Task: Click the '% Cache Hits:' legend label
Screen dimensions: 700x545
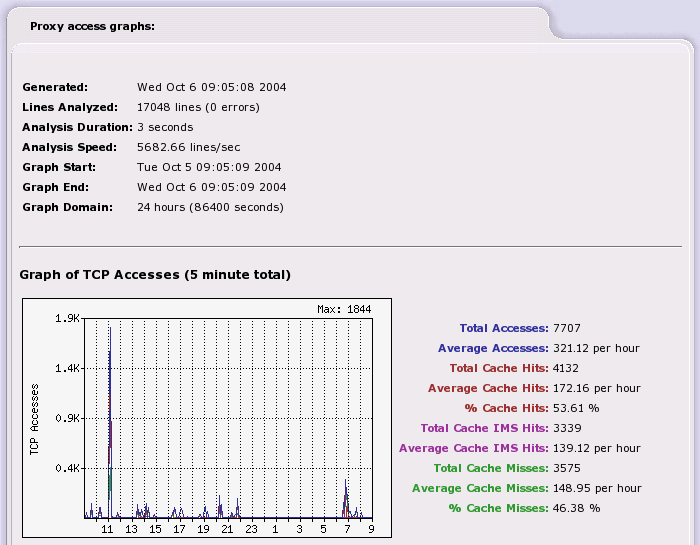Action: 507,408
